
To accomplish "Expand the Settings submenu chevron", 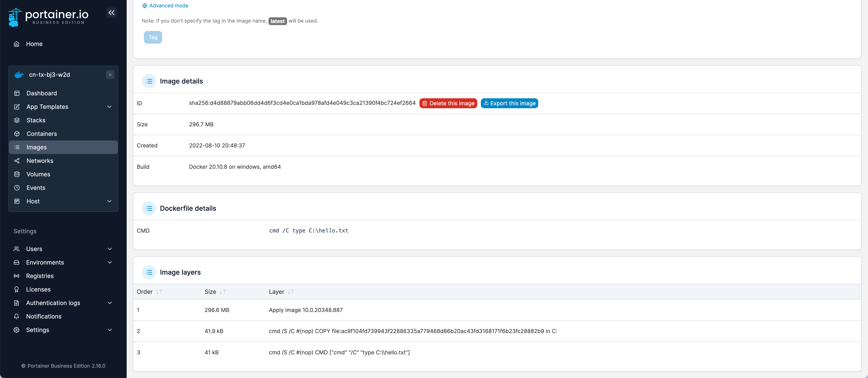I will [x=110, y=329].
